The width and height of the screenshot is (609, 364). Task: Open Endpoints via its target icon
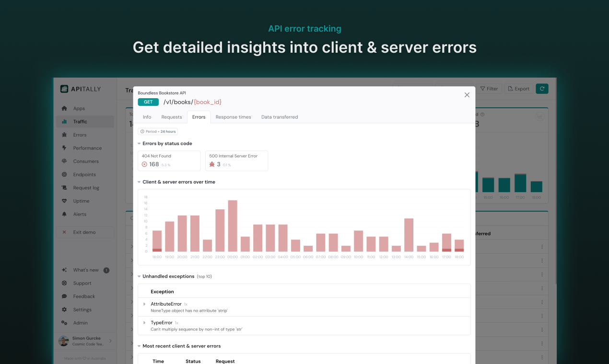tap(64, 175)
